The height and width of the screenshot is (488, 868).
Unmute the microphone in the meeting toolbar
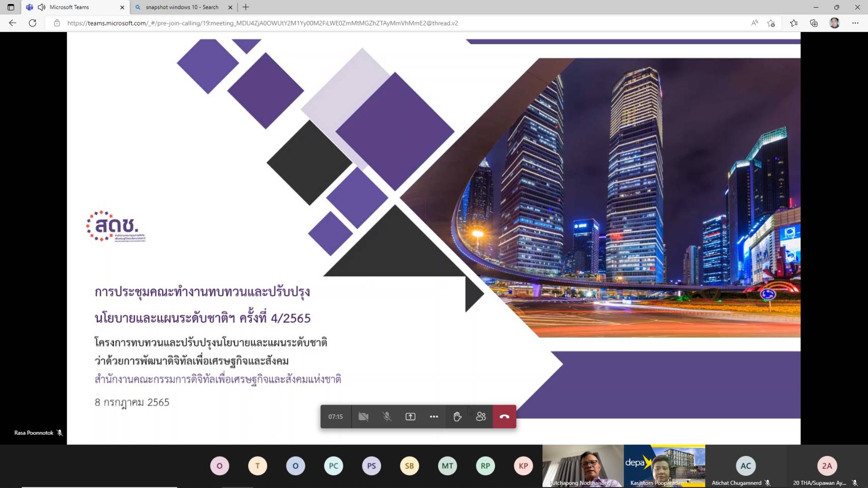[387, 416]
